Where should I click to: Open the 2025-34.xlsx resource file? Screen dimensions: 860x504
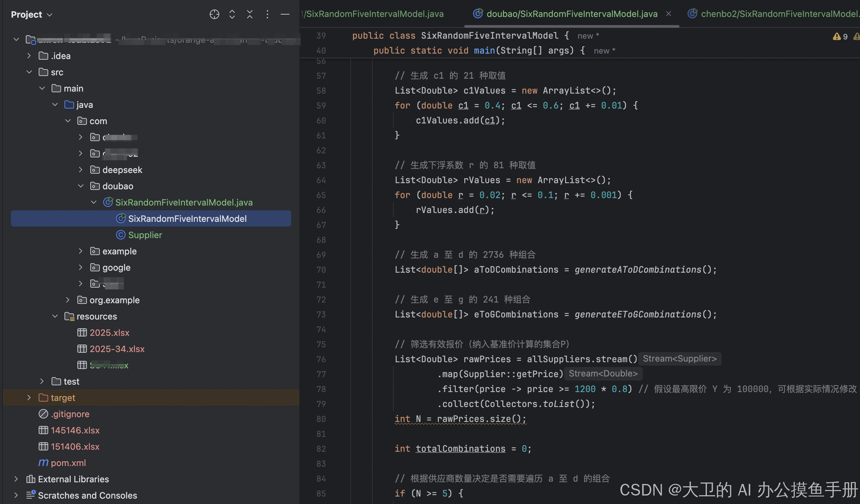tap(117, 349)
